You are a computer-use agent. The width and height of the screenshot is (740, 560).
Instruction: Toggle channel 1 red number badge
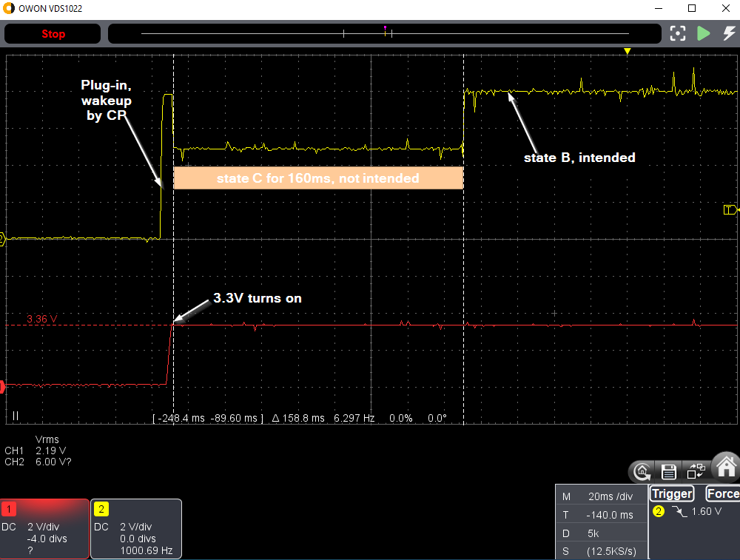tap(10, 509)
